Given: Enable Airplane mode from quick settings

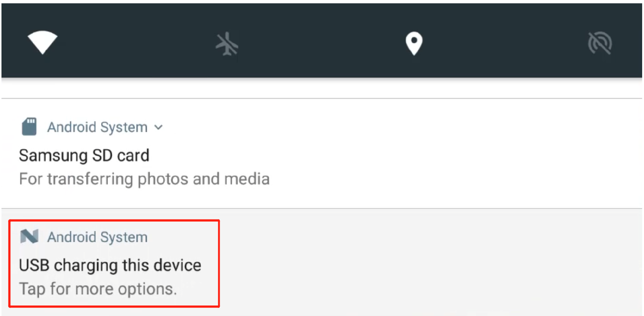Looking at the screenshot, I should pyautogui.click(x=227, y=44).
